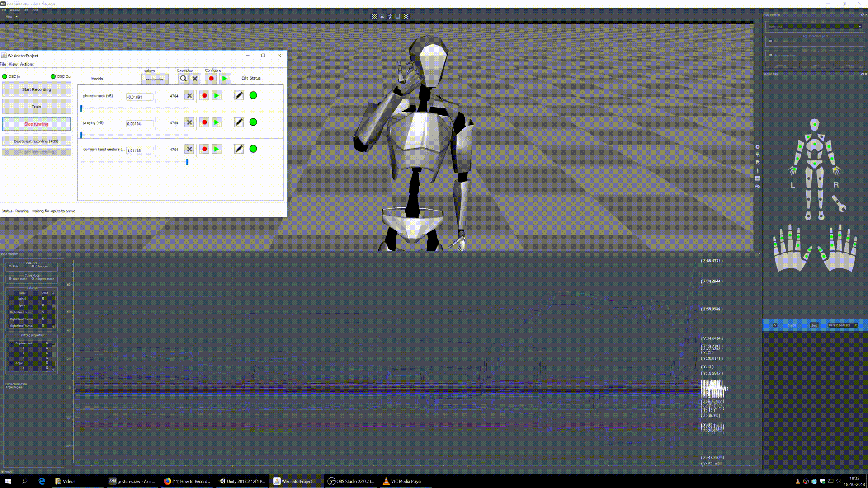Click the praying value slider handle
The width and height of the screenshot is (868, 488).
[81, 135]
